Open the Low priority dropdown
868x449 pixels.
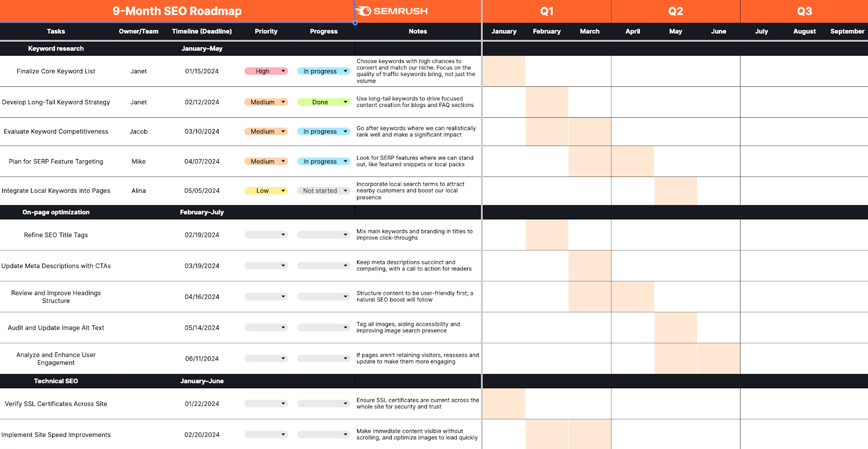pos(283,191)
